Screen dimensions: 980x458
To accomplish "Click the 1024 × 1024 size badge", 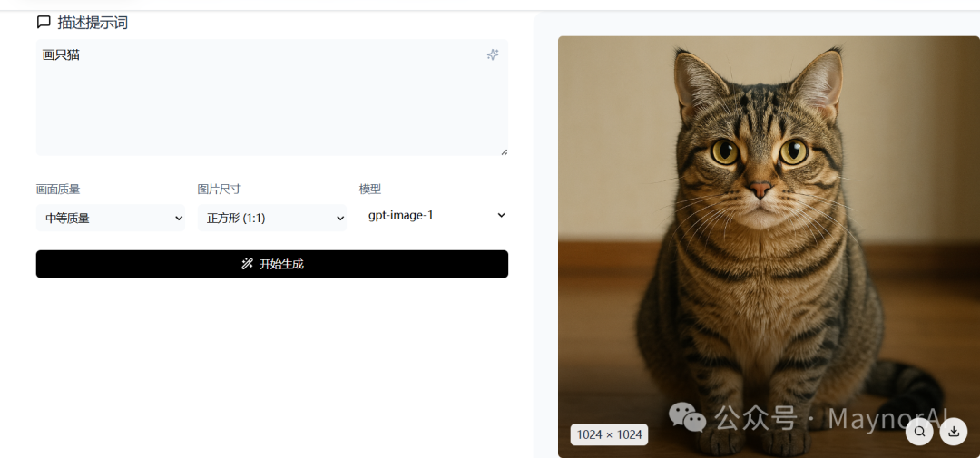I will (609, 434).
